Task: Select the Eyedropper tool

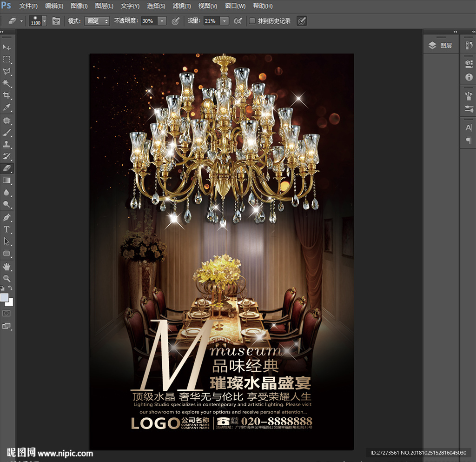Action: [x=7, y=107]
